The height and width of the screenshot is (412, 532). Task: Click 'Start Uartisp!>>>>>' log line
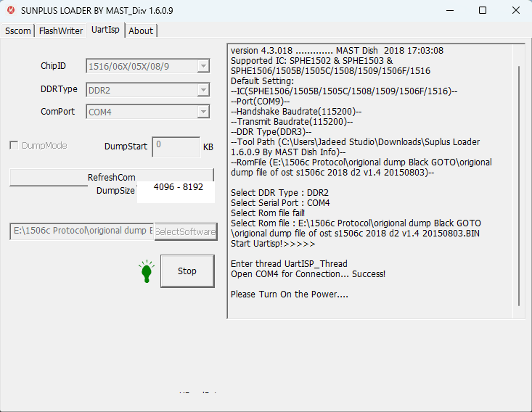click(x=273, y=244)
